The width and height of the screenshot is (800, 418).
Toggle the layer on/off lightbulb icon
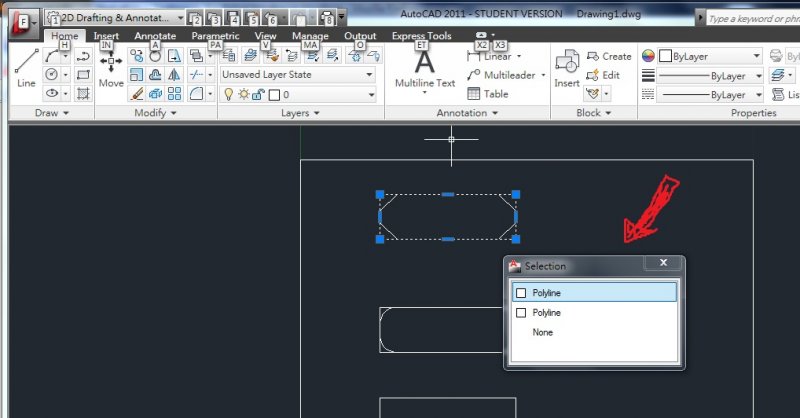coord(228,94)
